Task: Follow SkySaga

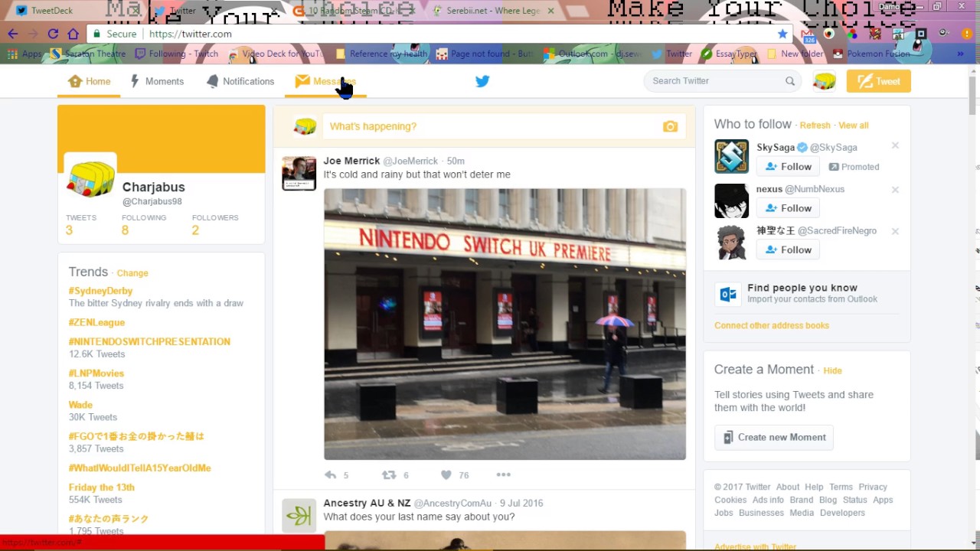Action: (788, 167)
